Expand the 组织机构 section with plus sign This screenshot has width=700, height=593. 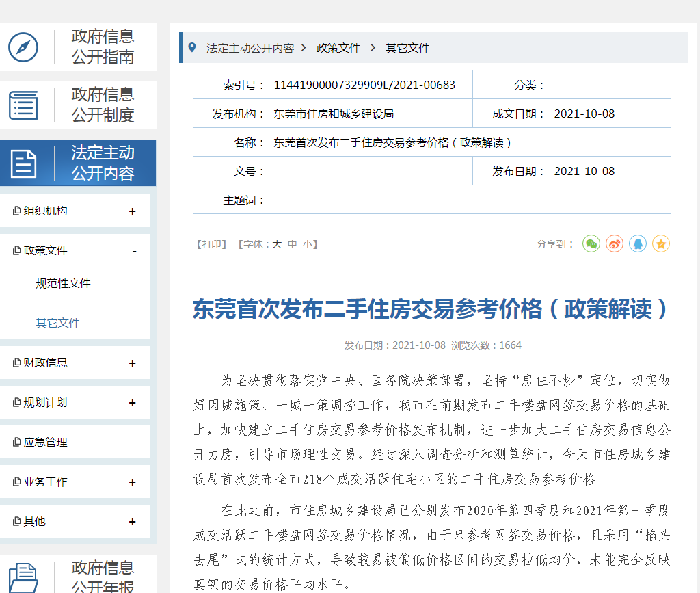tap(132, 211)
